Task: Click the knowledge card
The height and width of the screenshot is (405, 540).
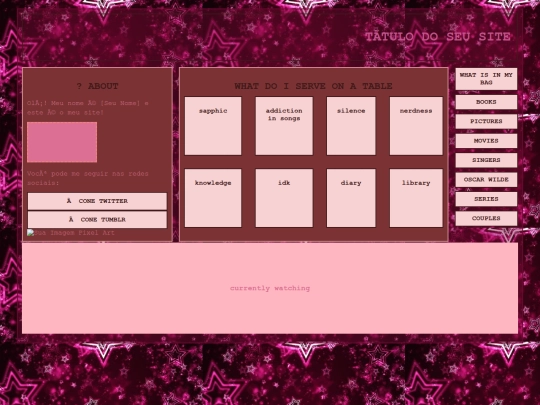Action: pyautogui.click(x=213, y=198)
